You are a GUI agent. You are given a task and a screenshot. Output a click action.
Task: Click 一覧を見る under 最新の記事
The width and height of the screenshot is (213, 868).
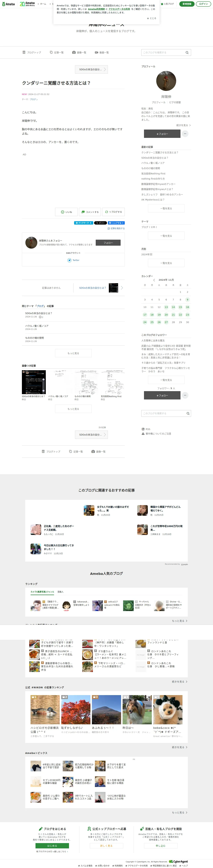166,209
